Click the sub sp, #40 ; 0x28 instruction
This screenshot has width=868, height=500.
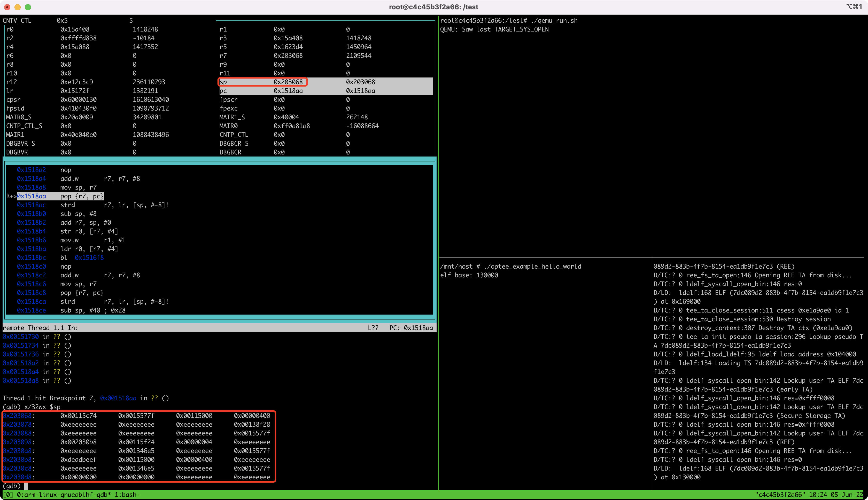click(x=93, y=310)
